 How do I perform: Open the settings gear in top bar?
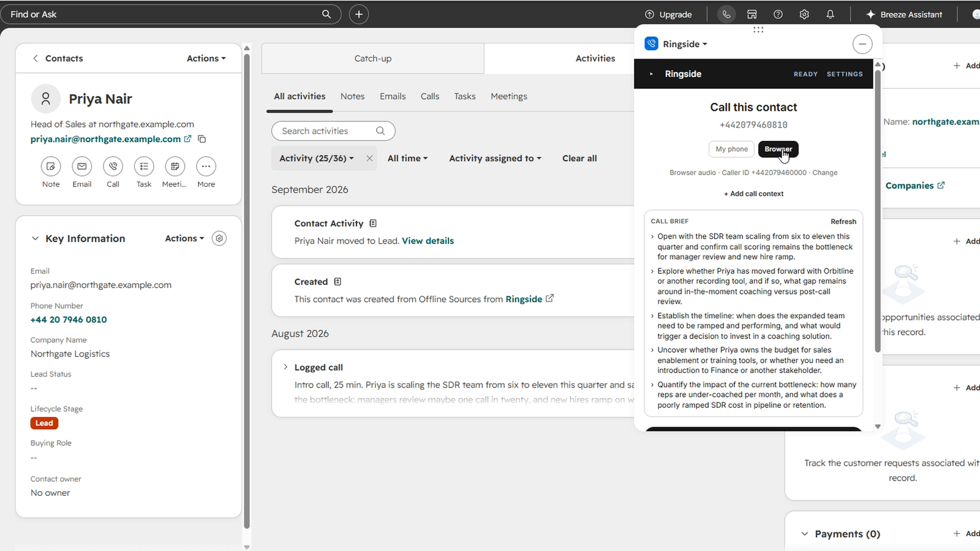804,14
